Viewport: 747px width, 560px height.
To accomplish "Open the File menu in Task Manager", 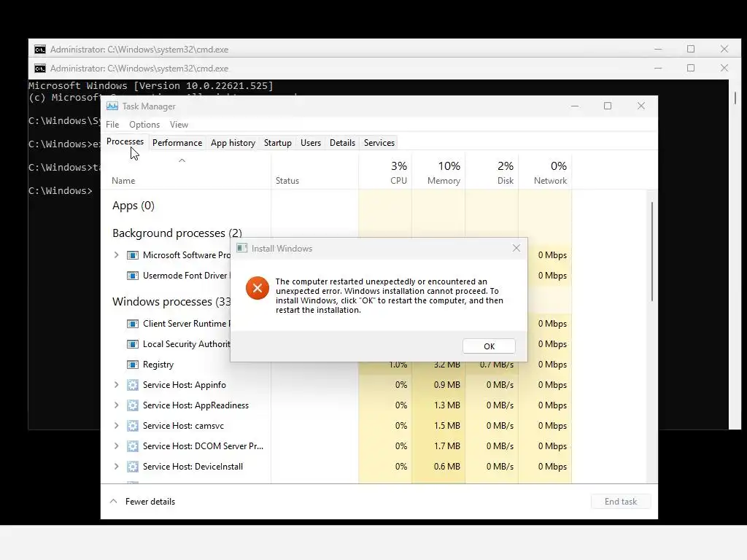I will tap(112, 125).
